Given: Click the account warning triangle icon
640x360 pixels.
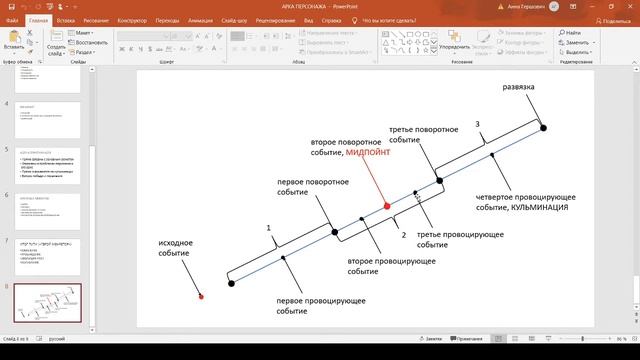Looking at the screenshot, I should (501, 7).
